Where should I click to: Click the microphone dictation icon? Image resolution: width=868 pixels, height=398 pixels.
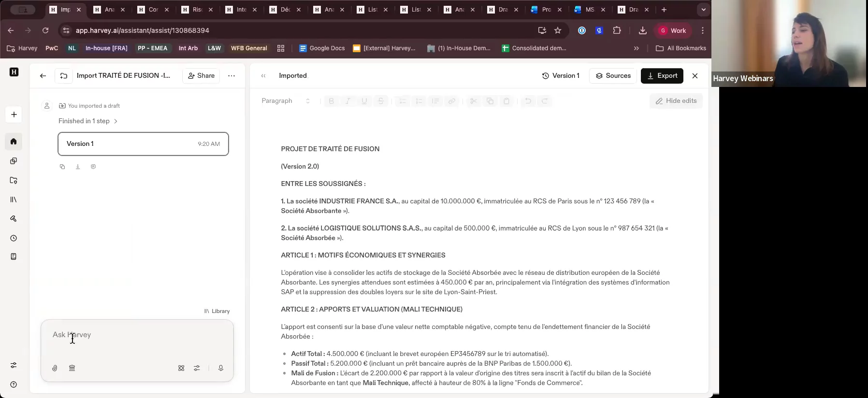[220, 368]
